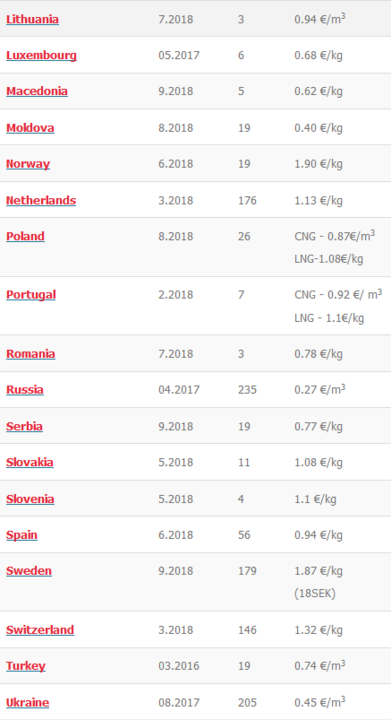Viewport: 391px width, 720px height.
Task: Click the Russia link
Action: (x=25, y=390)
